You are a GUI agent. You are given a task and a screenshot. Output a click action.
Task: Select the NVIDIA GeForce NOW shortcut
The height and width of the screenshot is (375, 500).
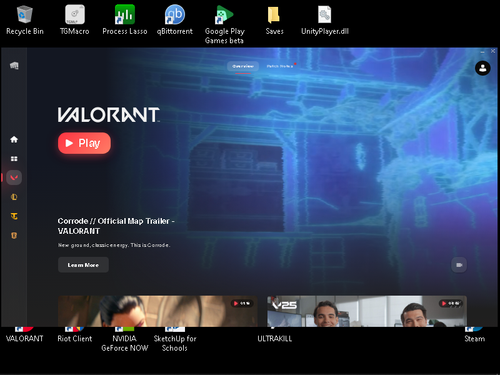(125, 340)
